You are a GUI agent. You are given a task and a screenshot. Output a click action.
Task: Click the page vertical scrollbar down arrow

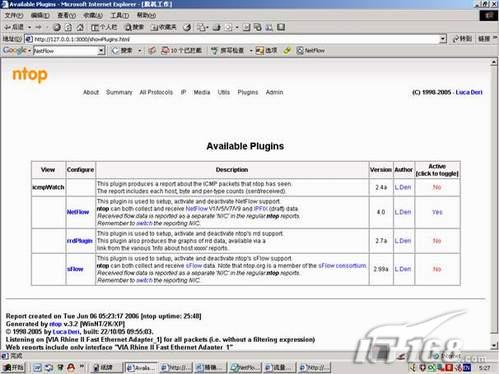494,346
